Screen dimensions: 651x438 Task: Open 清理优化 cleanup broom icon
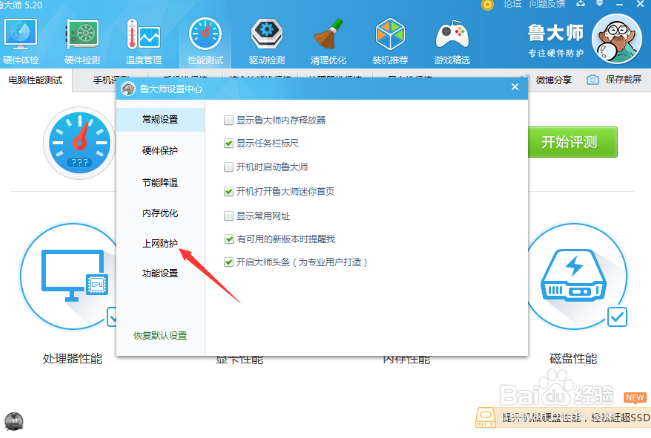pos(328,34)
